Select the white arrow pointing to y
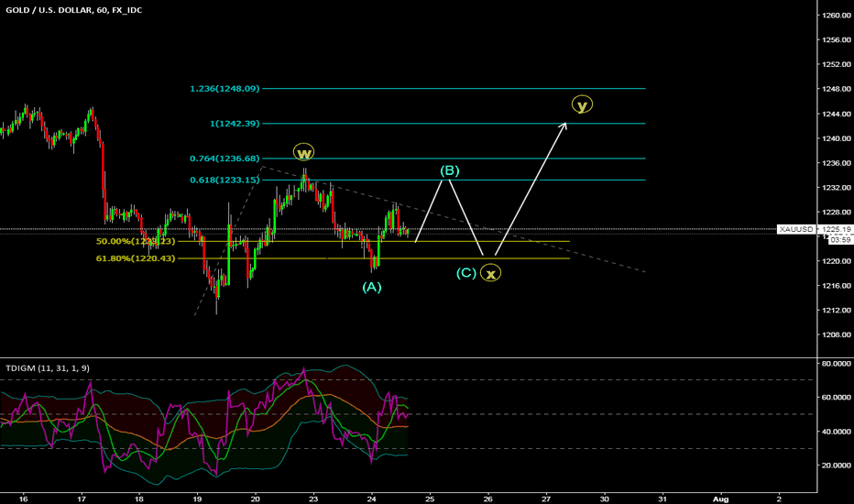Viewport: 854px width, 504px height. pyautogui.click(x=531, y=189)
